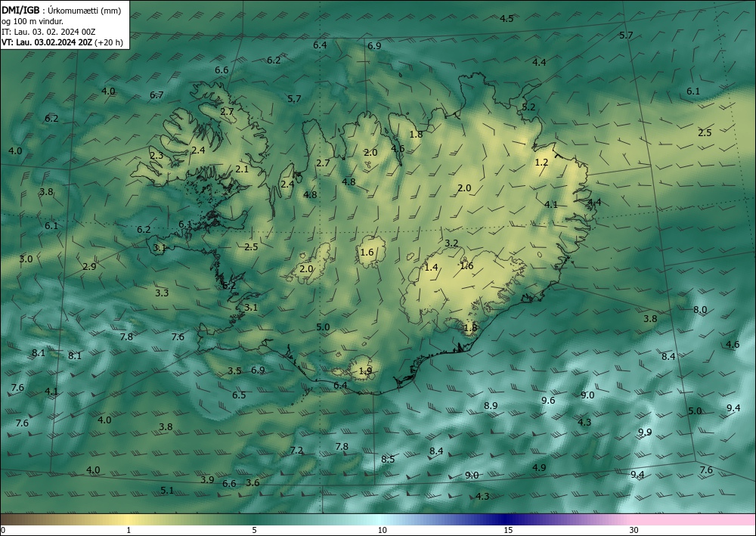756x536 pixels.
Task: Click the dark blue part of the colour scale
Action: [x=503, y=519]
